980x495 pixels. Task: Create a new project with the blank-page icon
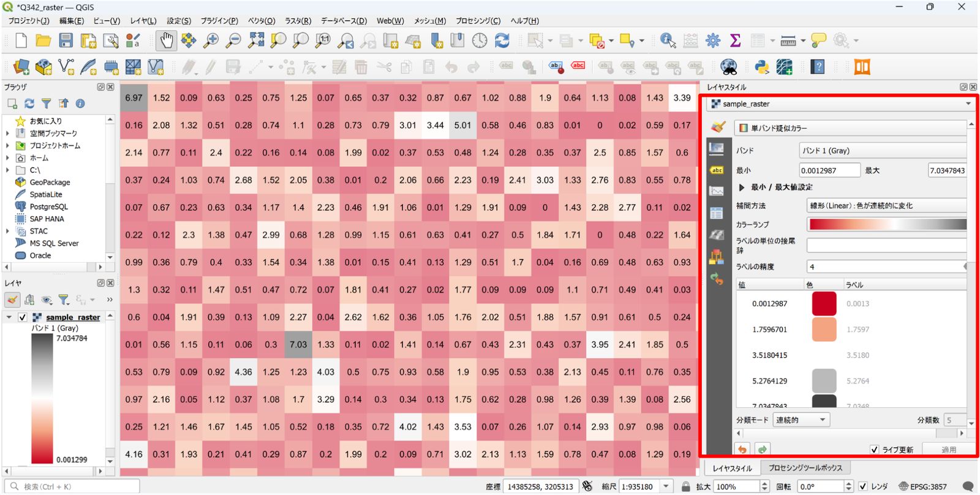tap(21, 41)
